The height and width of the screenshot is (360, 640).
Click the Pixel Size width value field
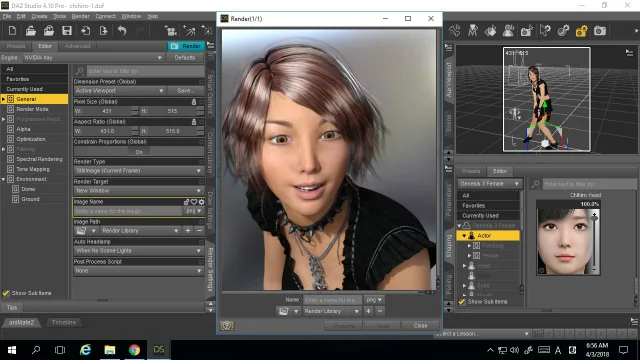point(107,111)
